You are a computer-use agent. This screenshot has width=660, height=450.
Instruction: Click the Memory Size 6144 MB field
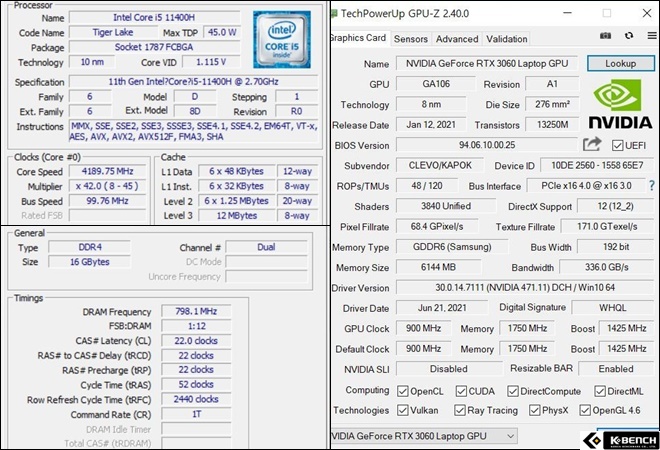click(x=438, y=267)
